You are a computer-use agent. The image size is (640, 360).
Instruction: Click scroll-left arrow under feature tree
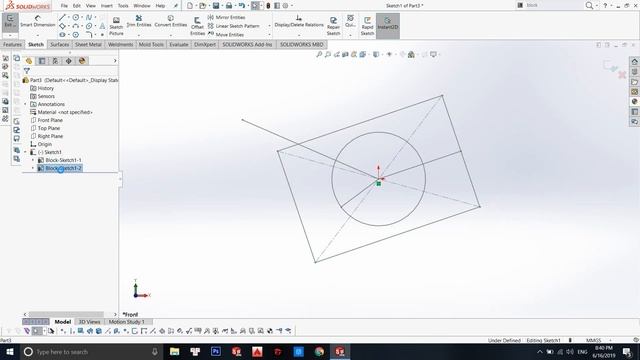25,314
